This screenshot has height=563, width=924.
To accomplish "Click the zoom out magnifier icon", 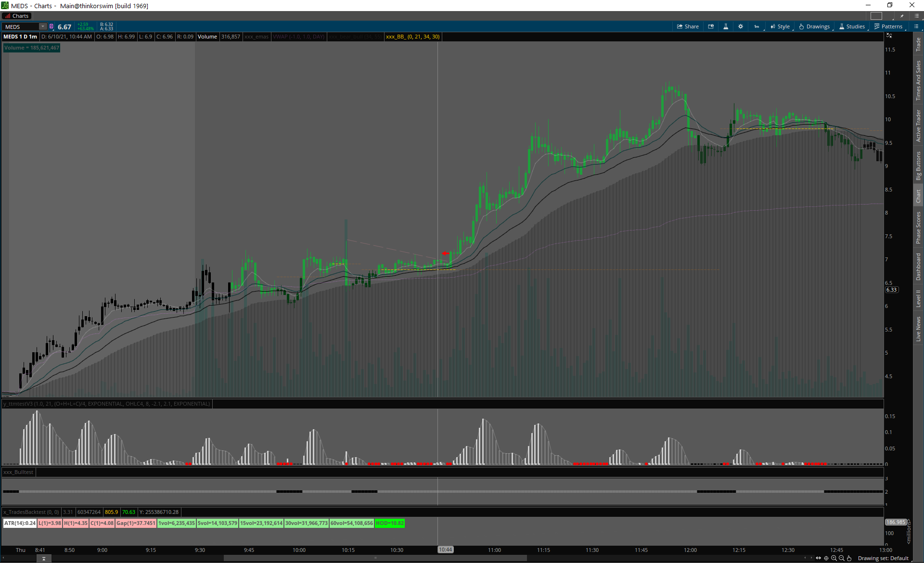I will (x=842, y=558).
